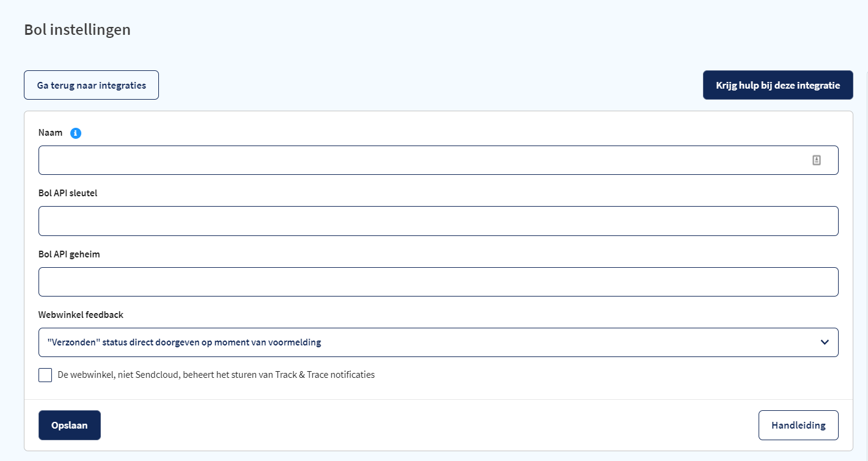Screen dimensions: 868x461
Task: Click the blue info icon beside Naam
Action: click(76, 133)
